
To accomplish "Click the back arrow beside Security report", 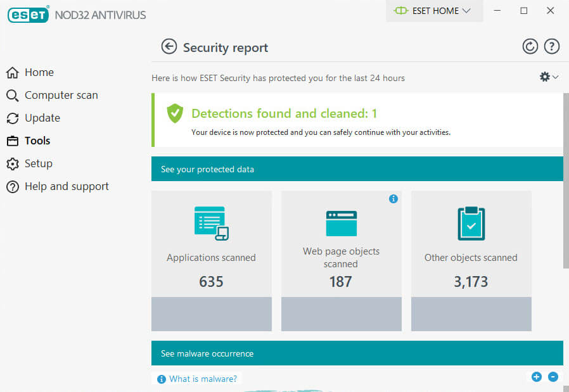I will tap(169, 46).
